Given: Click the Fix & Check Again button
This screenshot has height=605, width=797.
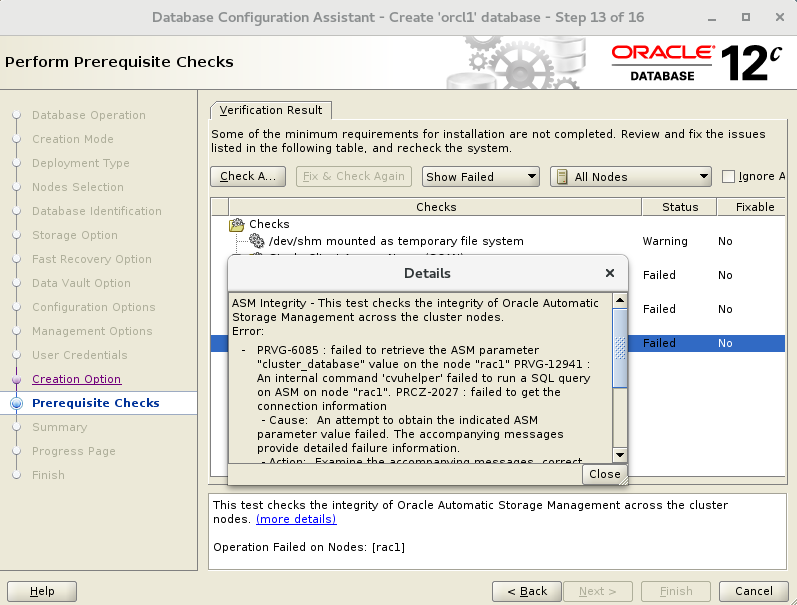Looking at the screenshot, I should pos(354,176).
